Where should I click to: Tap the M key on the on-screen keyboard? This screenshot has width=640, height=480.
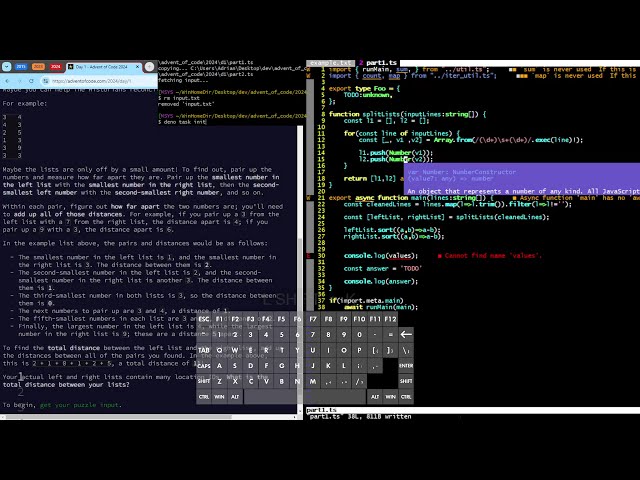coord(313,381)
